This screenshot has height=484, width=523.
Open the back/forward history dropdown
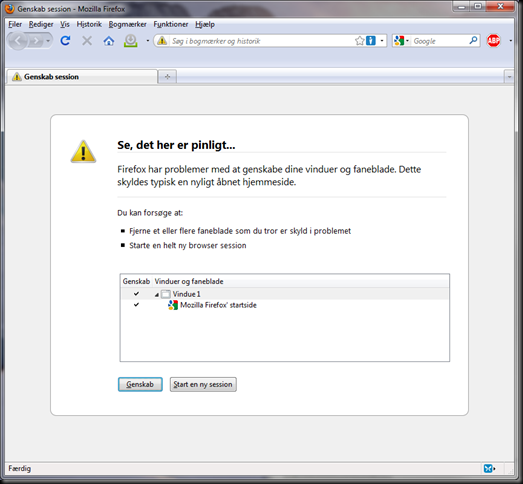pyautogui.click(x=48, y=41)
